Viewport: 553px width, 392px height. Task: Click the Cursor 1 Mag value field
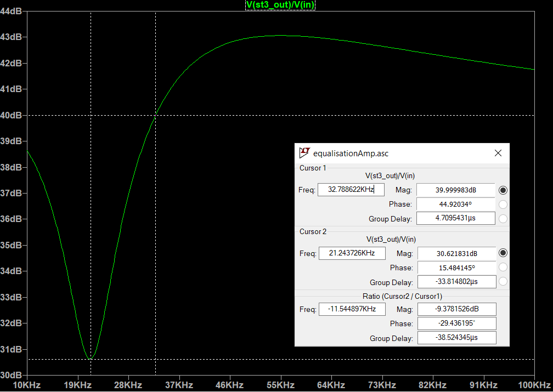click(x=455, y=190)
